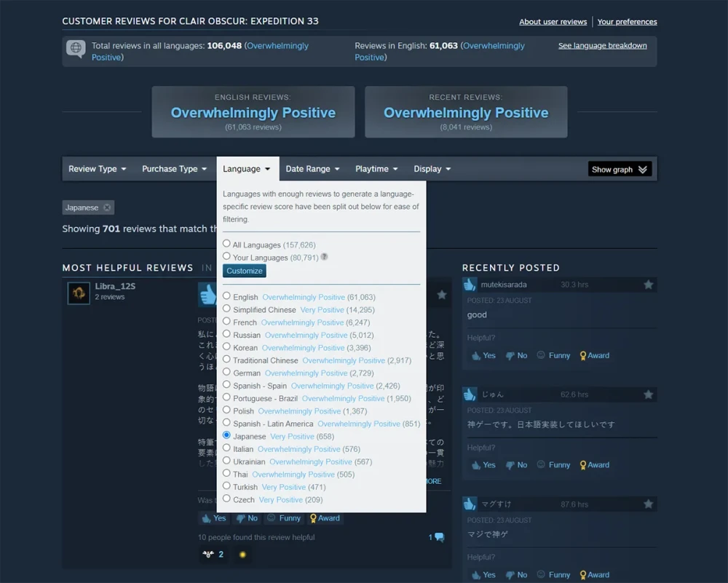This screenshot has width=728, height=583.
Task: Select German language radio button
Action: coord(226,372)
